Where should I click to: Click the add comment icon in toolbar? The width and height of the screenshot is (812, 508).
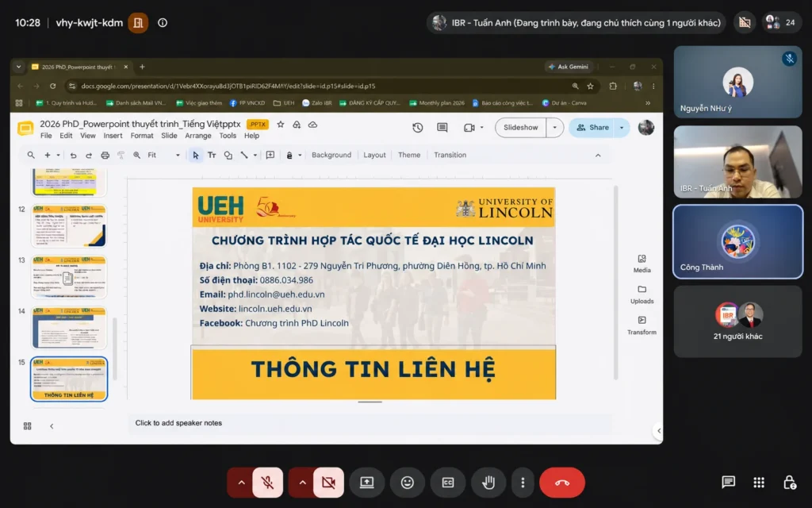point(270,155)
